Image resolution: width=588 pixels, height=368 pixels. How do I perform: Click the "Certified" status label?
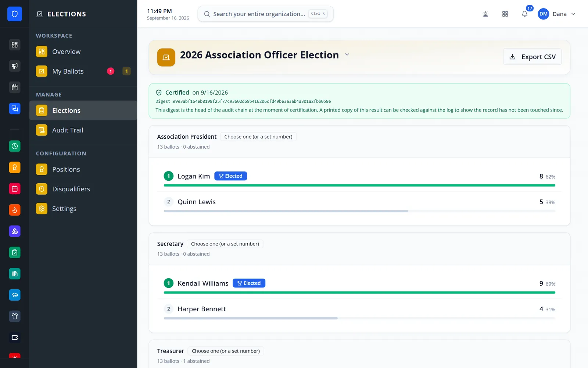[x=177, y=93]
